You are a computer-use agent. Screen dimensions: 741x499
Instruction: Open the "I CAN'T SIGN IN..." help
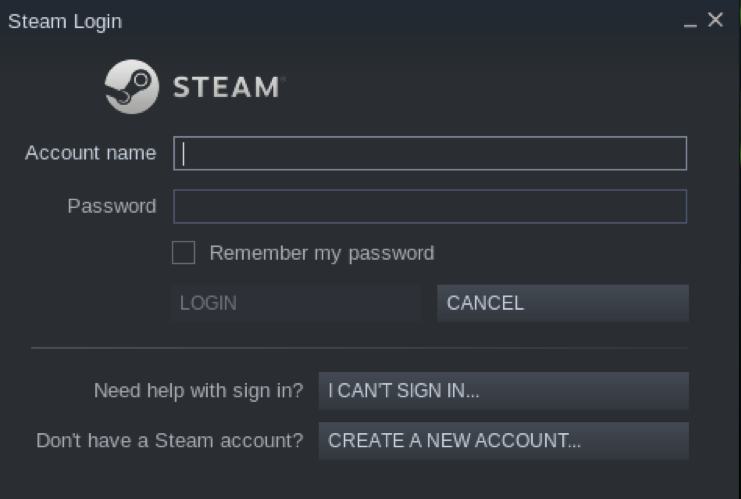pos(503,391)
